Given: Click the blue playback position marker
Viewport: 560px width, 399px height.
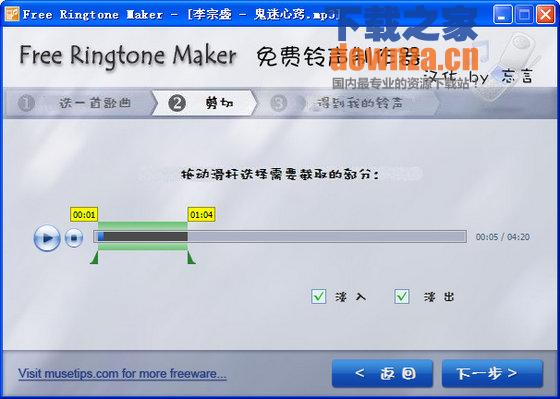Looking at the screenshot, I should pos(101,236).
